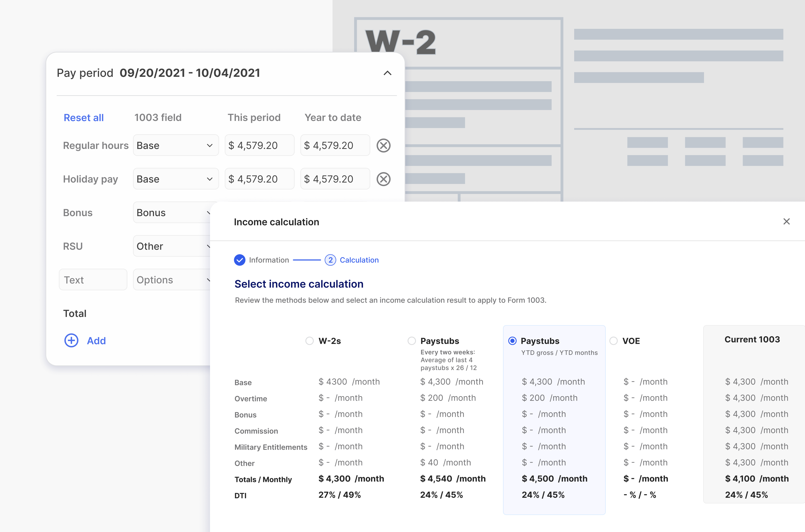Screen dimensions: 805x532
Task: Select the W-2s radio button
Action: pyautogui.click(x=309, y=341)
